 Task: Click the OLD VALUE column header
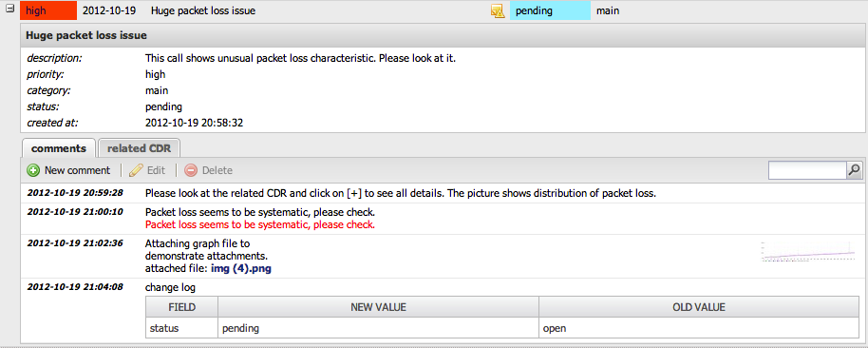point(699,307)
